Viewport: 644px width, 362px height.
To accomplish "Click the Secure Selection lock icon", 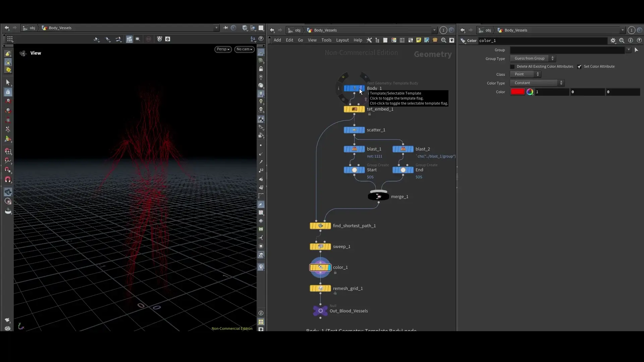I will pos(8,92).
